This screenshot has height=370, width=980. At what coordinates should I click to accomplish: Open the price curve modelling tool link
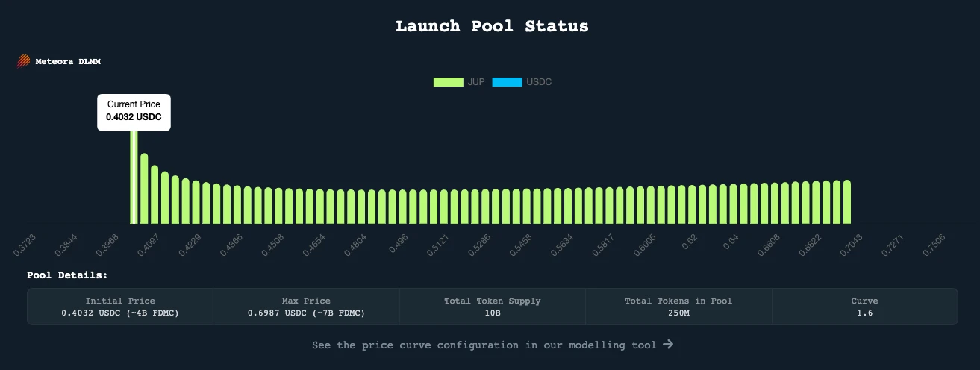(x=484, y=345)
